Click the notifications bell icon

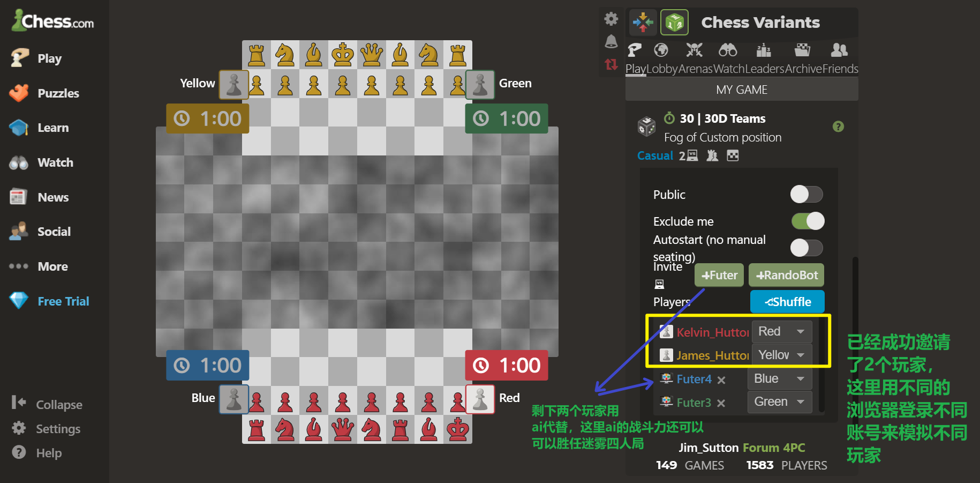(x=611, y=41)
